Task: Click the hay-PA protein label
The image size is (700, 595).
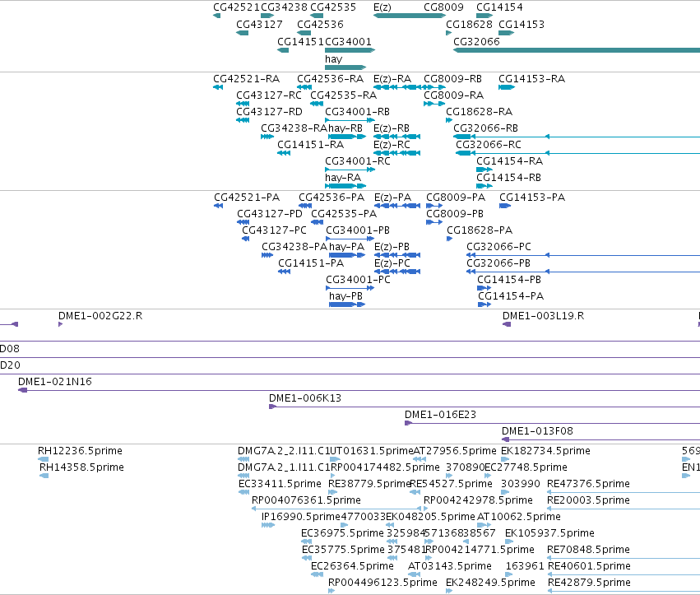Action: click(347, 247)
